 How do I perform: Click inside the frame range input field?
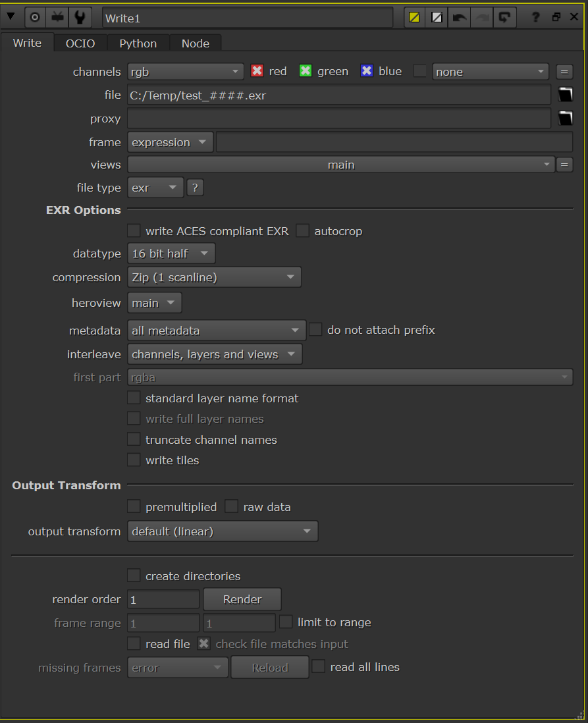tap(162, 622)
